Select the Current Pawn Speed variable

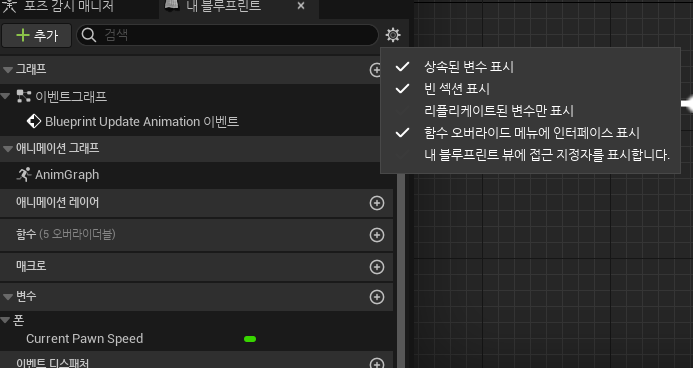tap(84, 339)
